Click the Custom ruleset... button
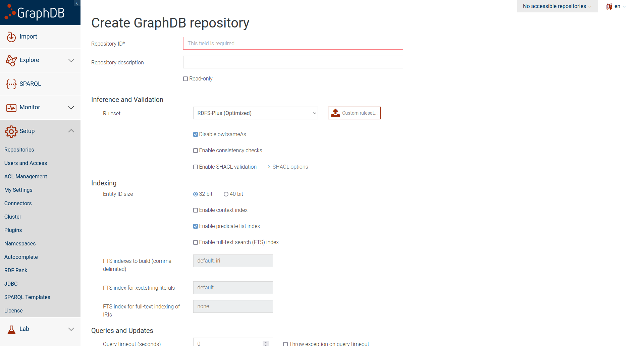644x346 pixels. point(354,113)
